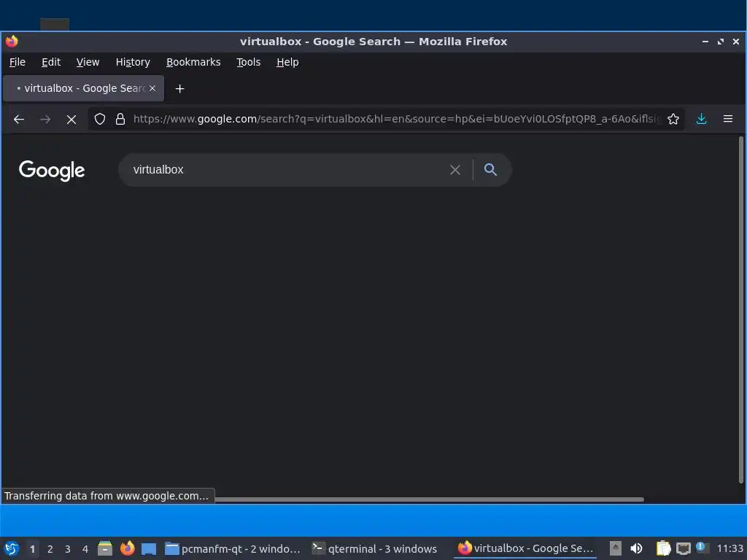Open the volume speaker tray icon
This screenshot has width=747, height=560.
(x=636, y=548)
